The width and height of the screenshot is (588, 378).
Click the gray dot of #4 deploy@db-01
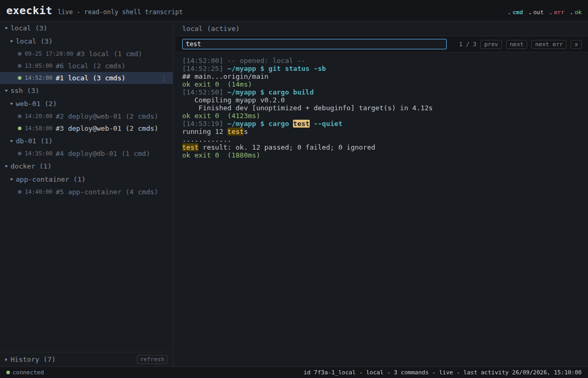pos(19,153)
